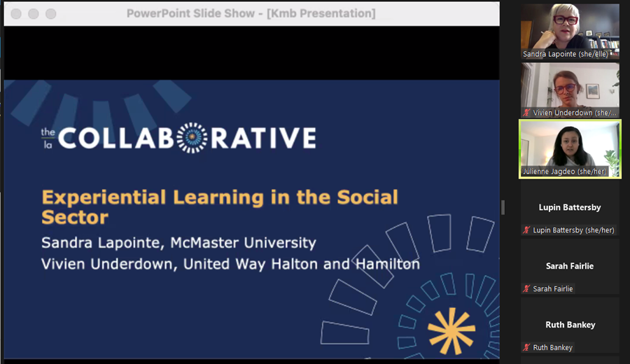Viewport: 630px width, 364px height.
Task: Click muted microphone icon beside Ruth Bankey label
Action: click(x=526, y=347)
